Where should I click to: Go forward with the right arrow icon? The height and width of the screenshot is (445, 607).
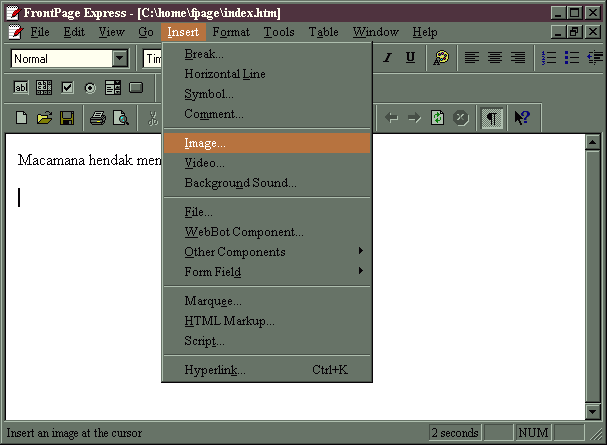414,118
